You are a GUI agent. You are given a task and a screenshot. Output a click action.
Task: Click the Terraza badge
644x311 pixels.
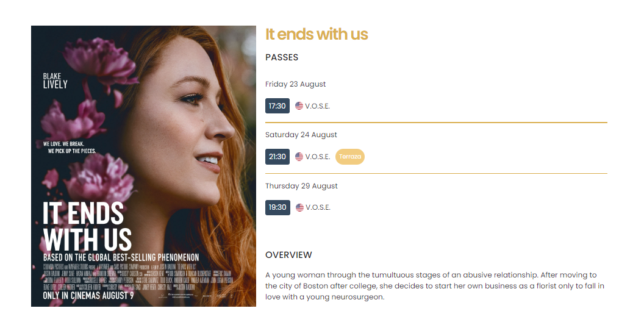(x=350, y=157)
